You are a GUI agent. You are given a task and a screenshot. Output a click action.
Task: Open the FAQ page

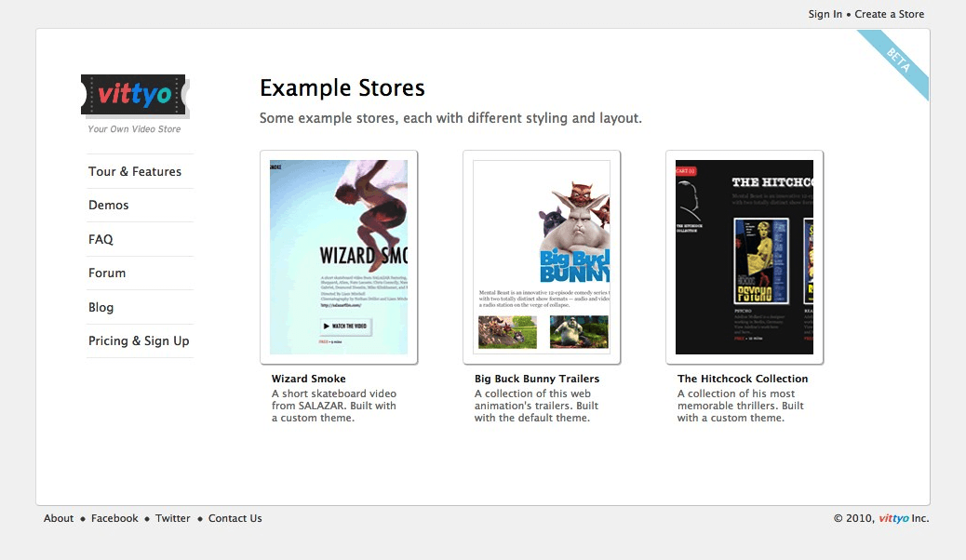[x=101, y=239]
